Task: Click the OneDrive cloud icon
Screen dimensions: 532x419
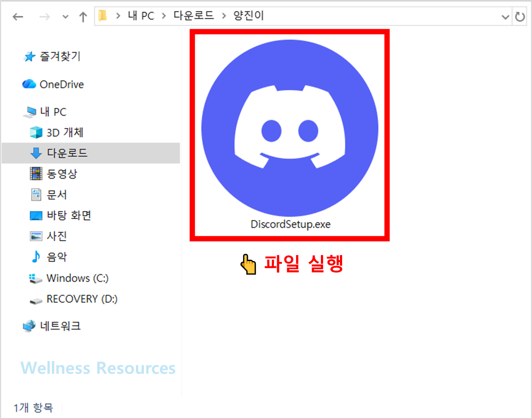Action: pyautogui.click(x=29, y=84)
